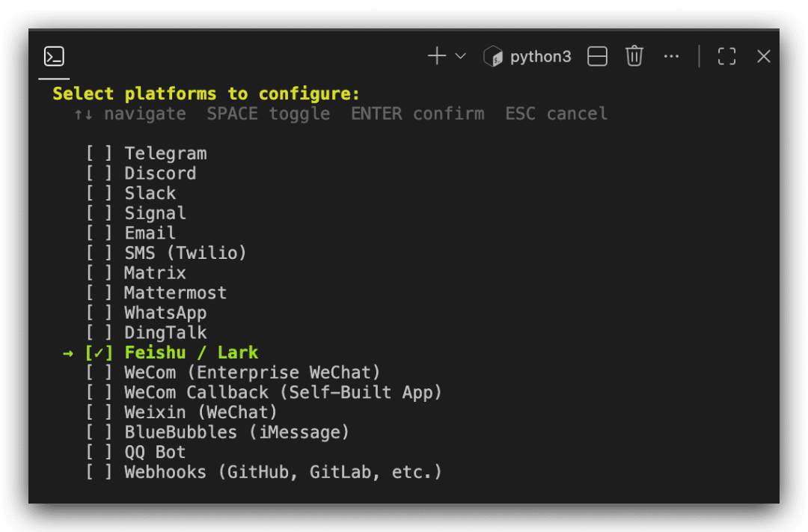Toggle the WeCom Callback checkbox
This screenshot has height=532, width=808.
pyautogui.click(x=99, y=392)
